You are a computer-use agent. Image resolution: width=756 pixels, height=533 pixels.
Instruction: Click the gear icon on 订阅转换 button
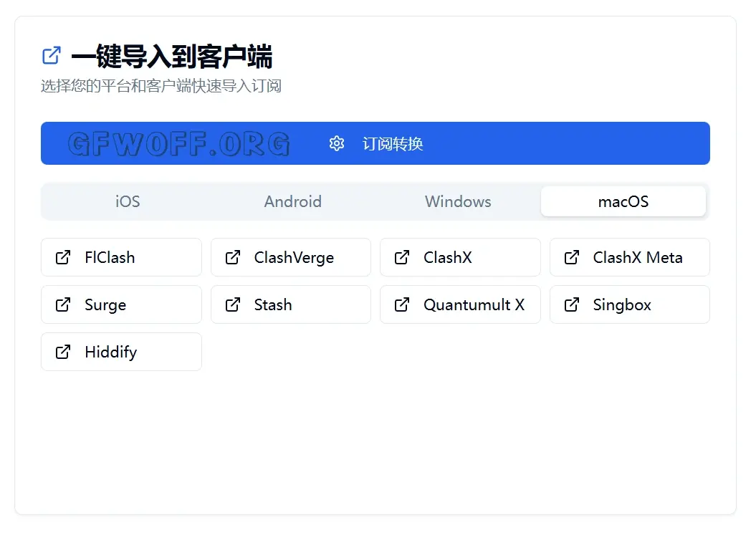337,143
